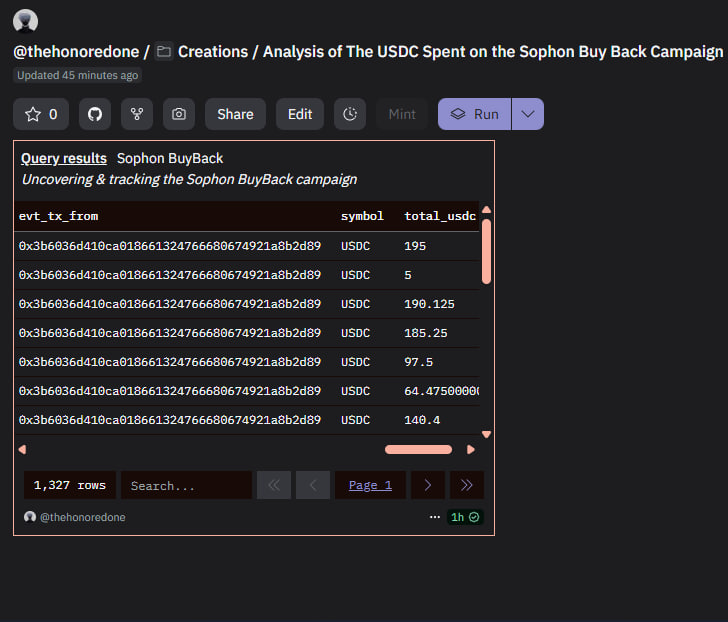This screenshot has width=728, height=622.
Task: Open the Sophon BuyBack title
Action: [170, 158]
